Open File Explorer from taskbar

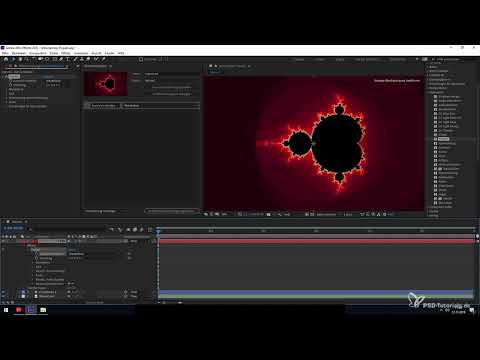[x=43, y=310]
